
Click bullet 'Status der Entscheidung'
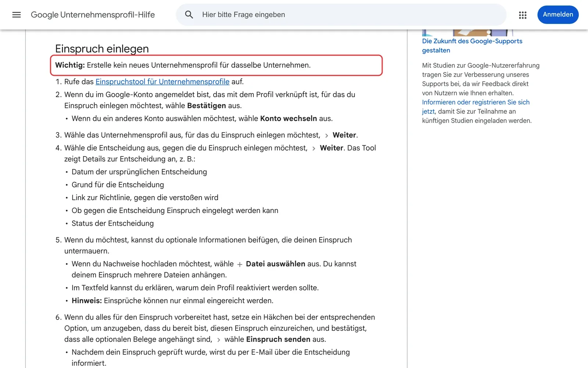tap(112, 223)
